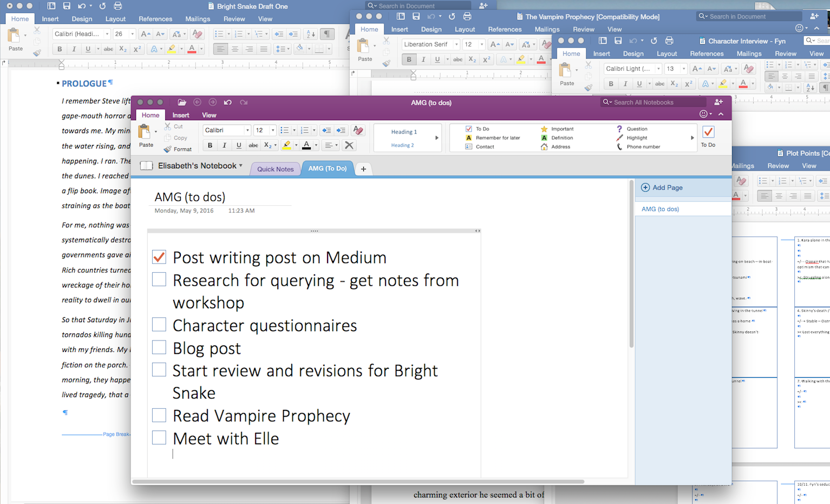
Task: Open References tab in Bright Snake window
Action: [155, 19]
